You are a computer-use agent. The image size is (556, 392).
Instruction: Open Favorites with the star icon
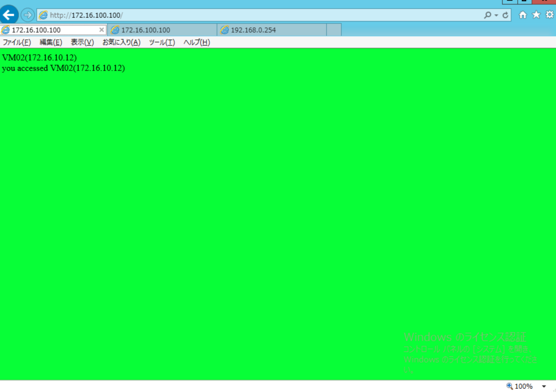point(536,15)
